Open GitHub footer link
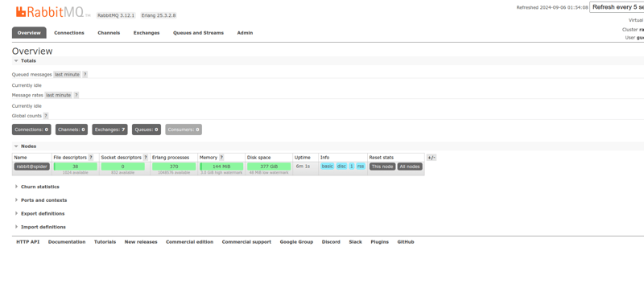 (x=406, y=242)
